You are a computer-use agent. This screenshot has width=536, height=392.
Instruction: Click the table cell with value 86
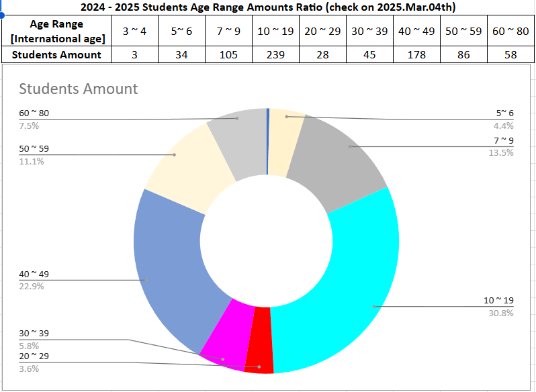pos(463,55)
